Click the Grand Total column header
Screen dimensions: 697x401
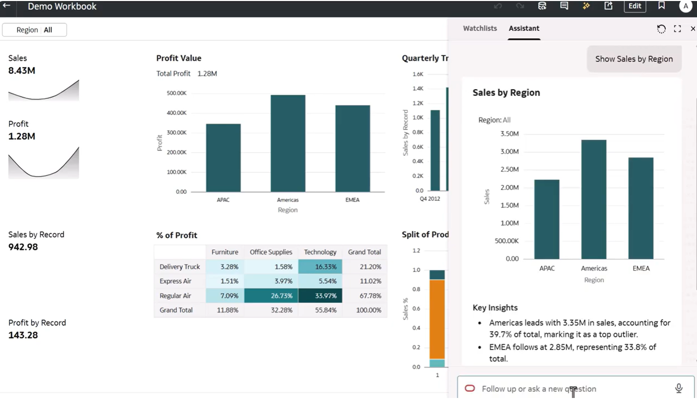click(x=365, y=252)
